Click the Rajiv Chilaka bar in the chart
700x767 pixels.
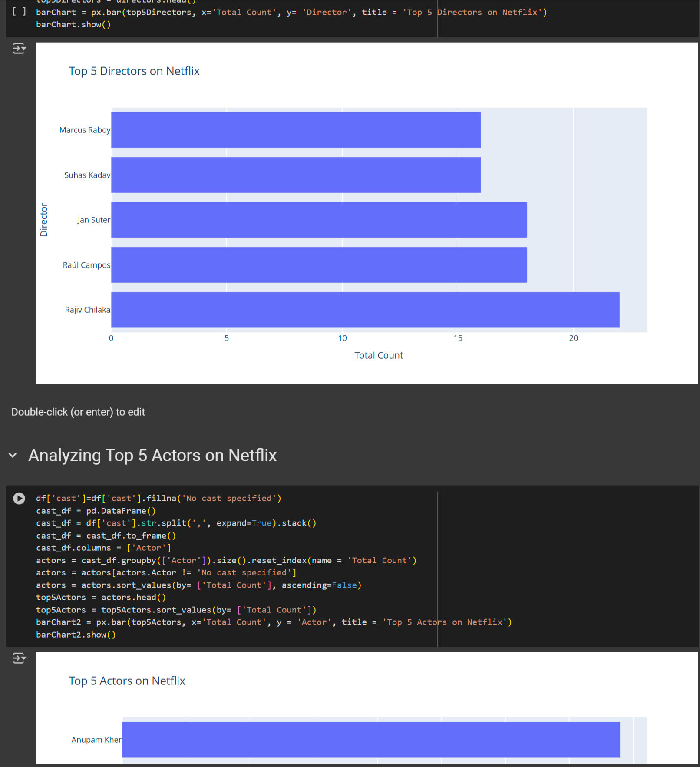click(x=365, y=310)
